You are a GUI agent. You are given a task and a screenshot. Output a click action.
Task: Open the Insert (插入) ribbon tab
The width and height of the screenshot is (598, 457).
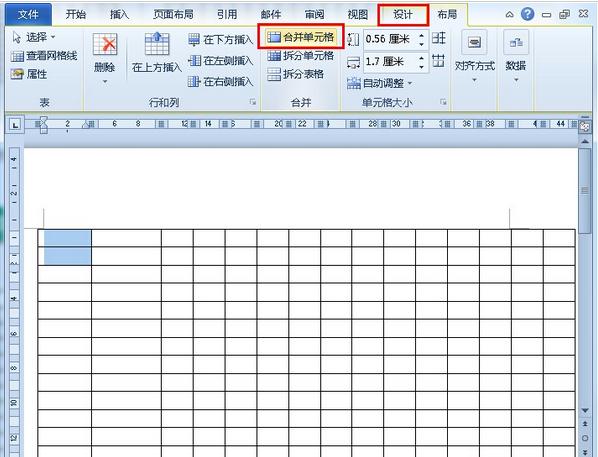pyautogui.click(x=119, y=14)
